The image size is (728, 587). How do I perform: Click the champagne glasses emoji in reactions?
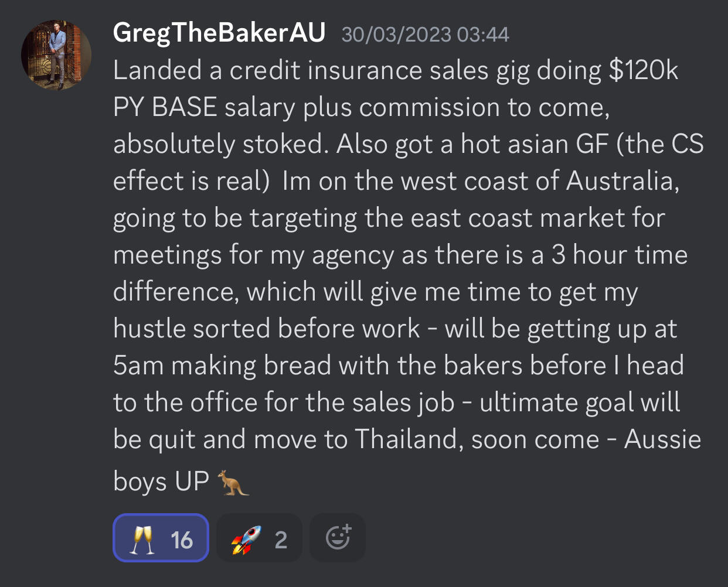[x=142, y=539]
